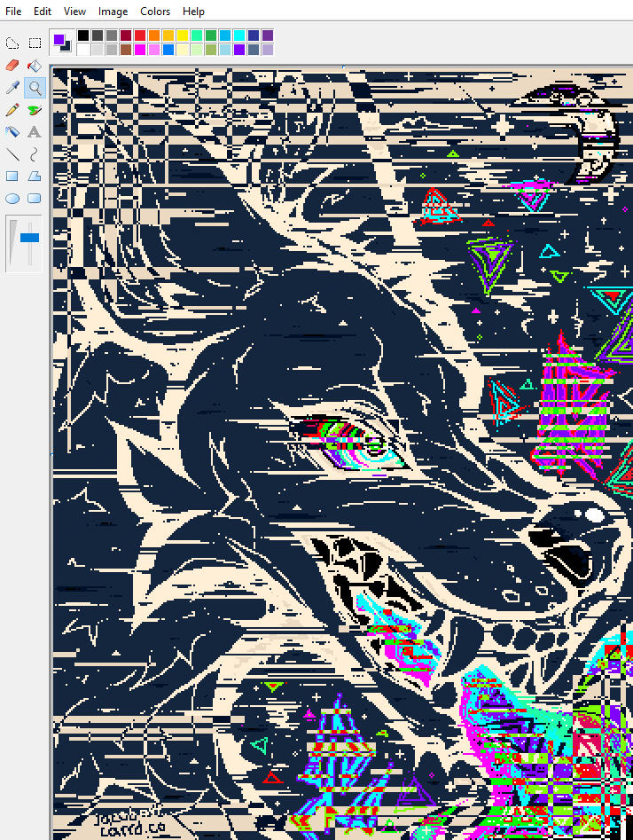Click the Curve tool
The image size is (633, 840).
[x=35, y=154]
